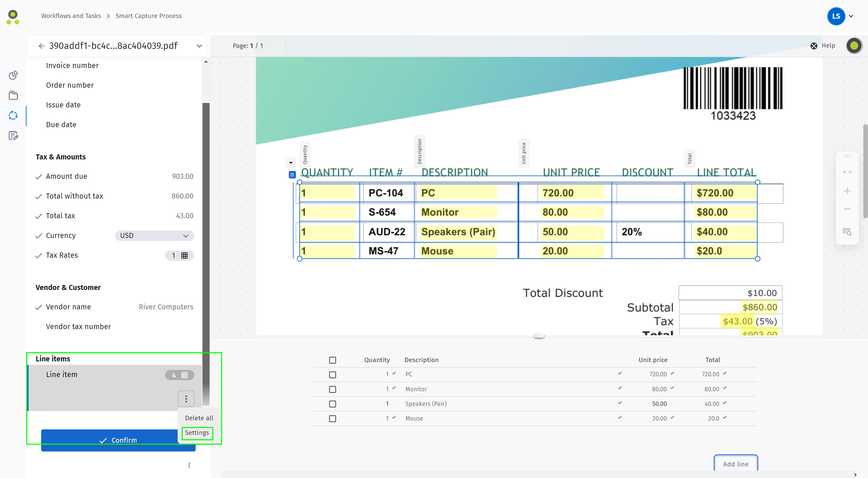Select Settings from the context menu
This screenshot has height=478, width=868.
197,432
